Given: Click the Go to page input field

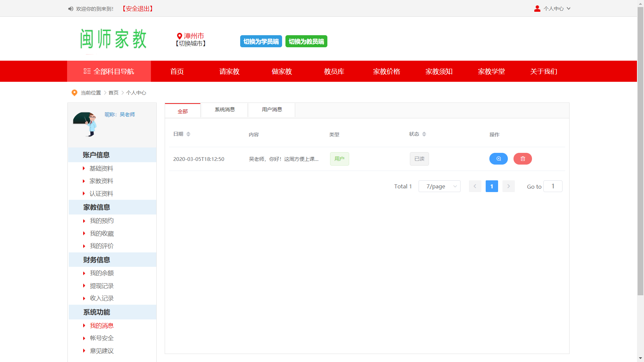Looking at the screenshot, I should pos(552,186).
